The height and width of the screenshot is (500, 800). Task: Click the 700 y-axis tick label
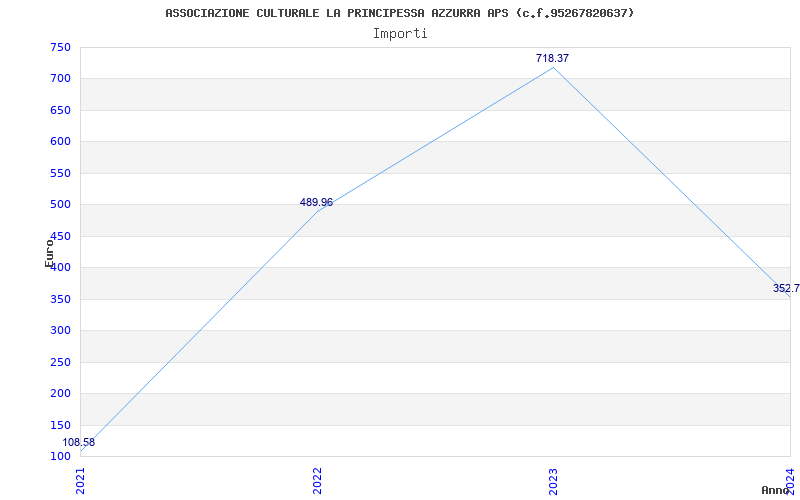click(x=60, y=79)
